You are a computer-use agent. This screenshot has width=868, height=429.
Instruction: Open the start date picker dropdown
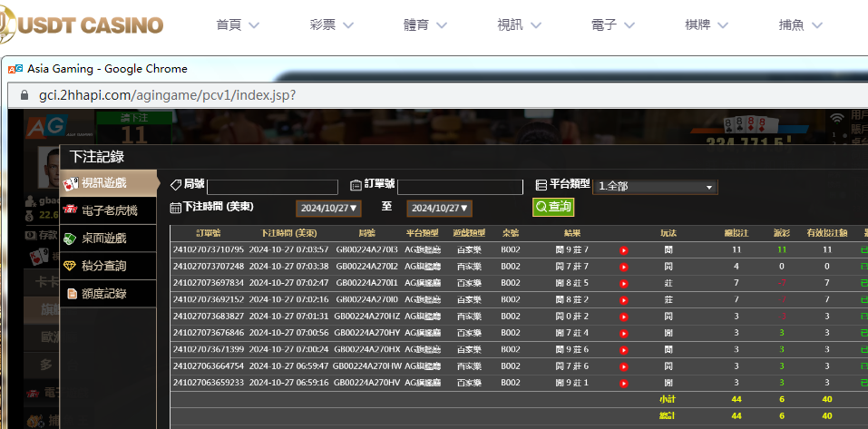point(328,209)
